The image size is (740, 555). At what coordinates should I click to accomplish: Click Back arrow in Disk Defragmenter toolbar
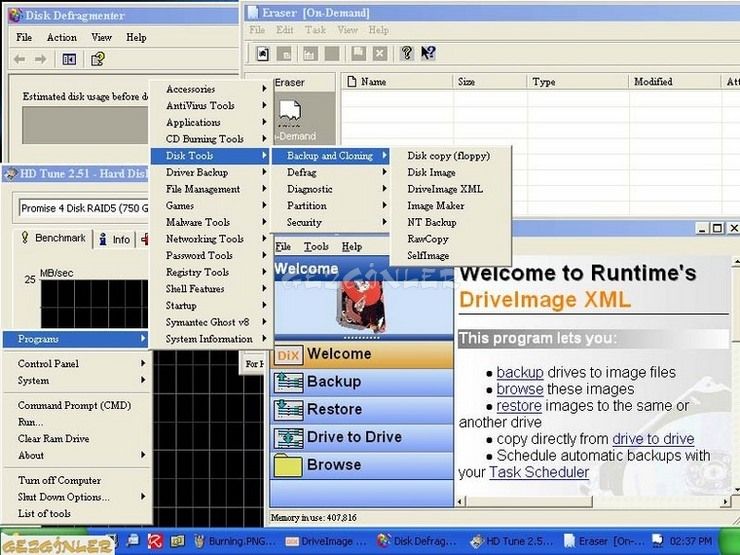tap(19, 59)
